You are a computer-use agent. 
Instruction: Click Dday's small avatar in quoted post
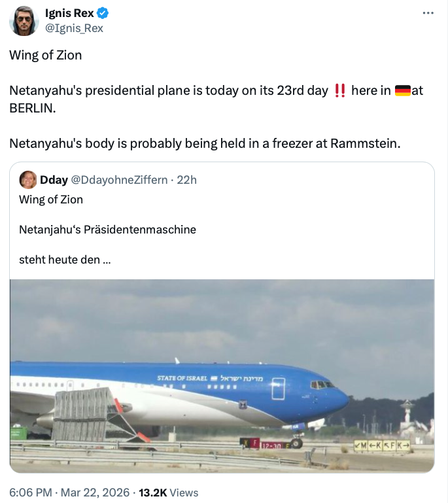click(28, 180)
